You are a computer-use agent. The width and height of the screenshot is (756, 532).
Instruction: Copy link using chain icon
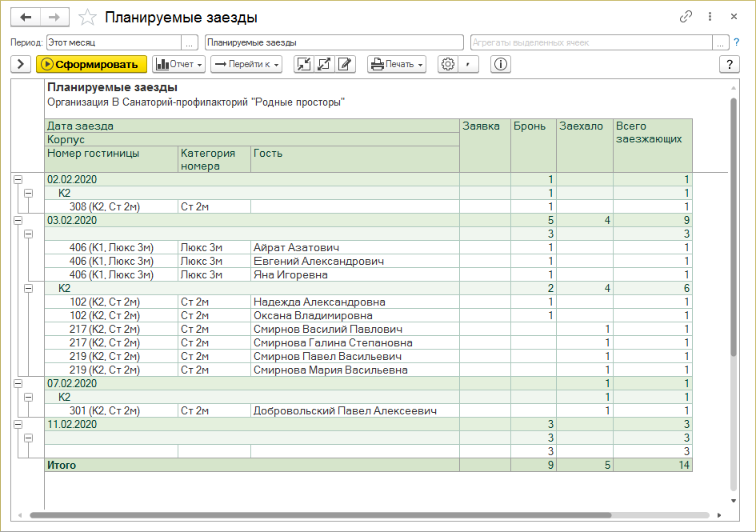point(686,17)
